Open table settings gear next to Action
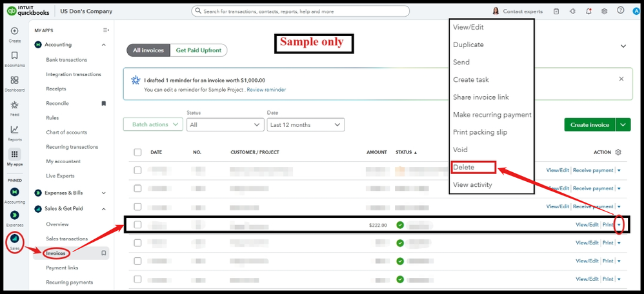Screen dimensions: 644x294 point(618,152)
